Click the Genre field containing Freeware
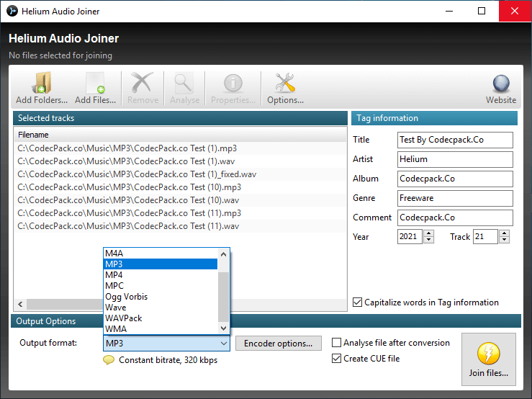This screenshot has height=399, width=532. click(x=455, y=198)
